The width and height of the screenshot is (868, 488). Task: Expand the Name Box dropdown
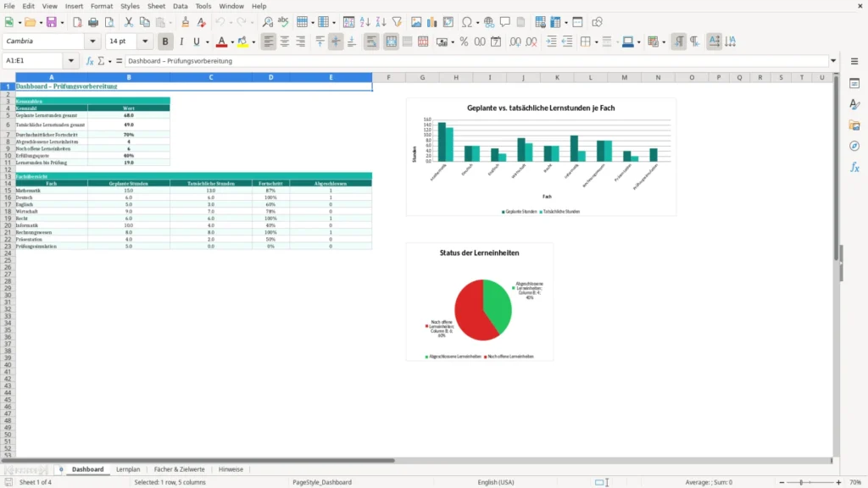(71, 61)
